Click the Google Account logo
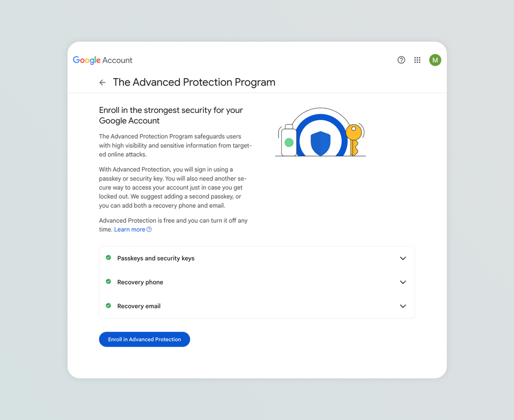This screenshot has width=514, height=420. coord(103,60)
